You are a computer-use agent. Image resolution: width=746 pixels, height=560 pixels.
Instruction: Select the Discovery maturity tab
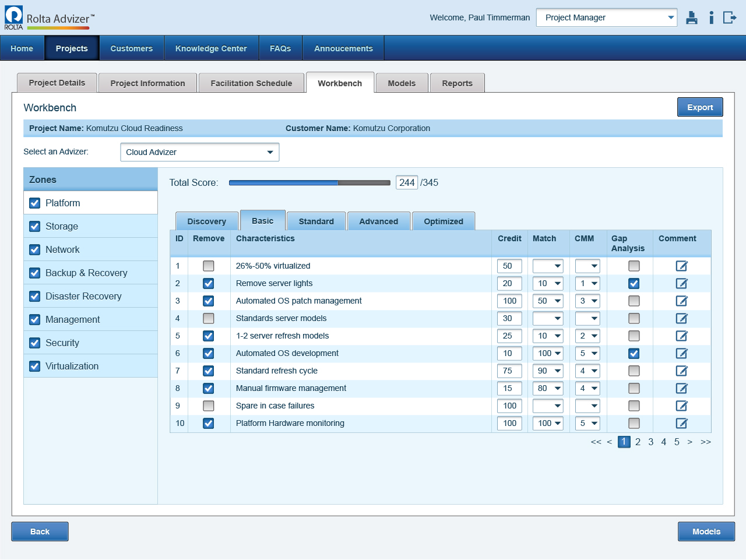[x=207, y=221]
